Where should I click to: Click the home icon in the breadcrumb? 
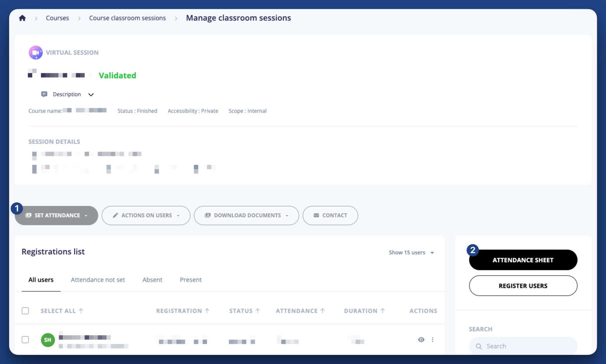22,18
